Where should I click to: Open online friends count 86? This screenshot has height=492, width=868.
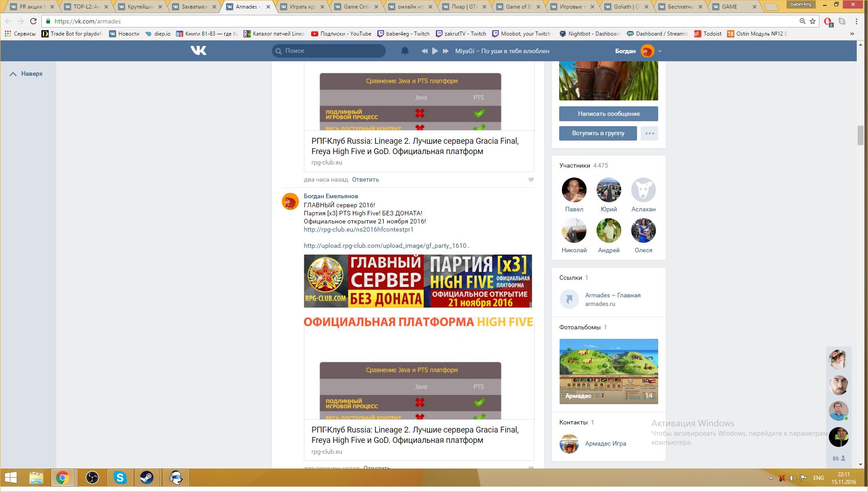coord(838,458)
